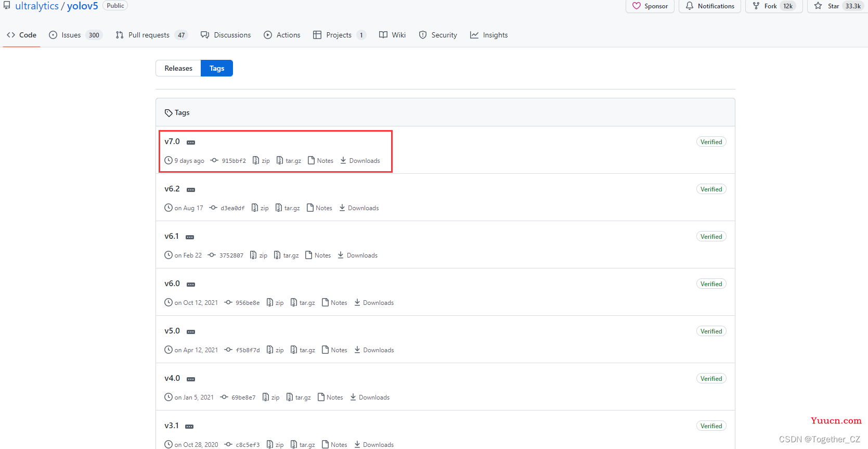The image size is (868, 449).
Task: Open Notifications bell button
Action: pos(710,6)
